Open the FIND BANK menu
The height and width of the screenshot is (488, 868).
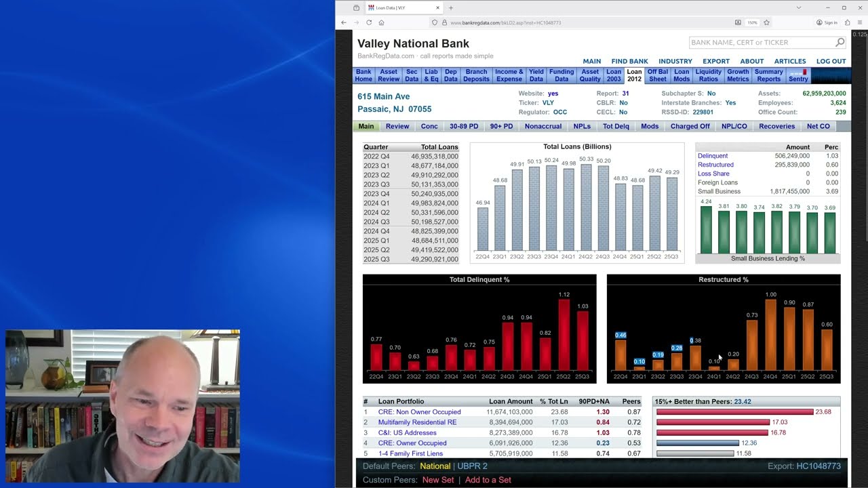click(x=629, y=61)
